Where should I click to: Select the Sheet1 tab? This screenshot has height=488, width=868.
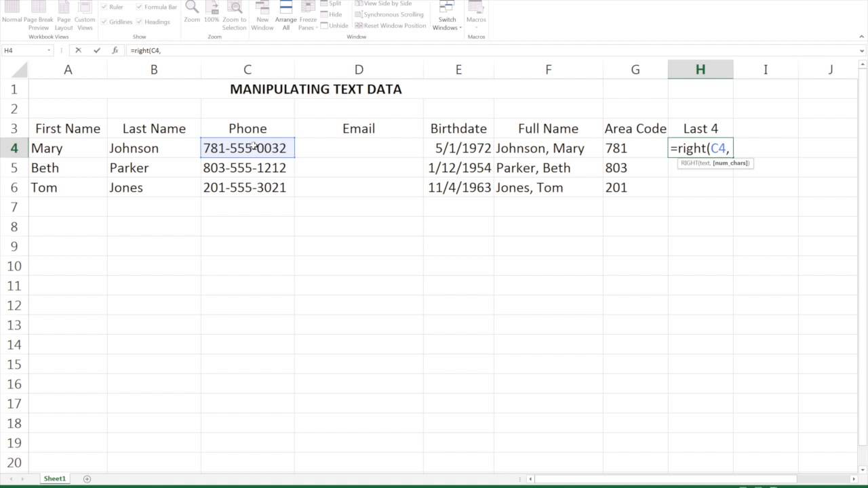[x=55, y=479]
